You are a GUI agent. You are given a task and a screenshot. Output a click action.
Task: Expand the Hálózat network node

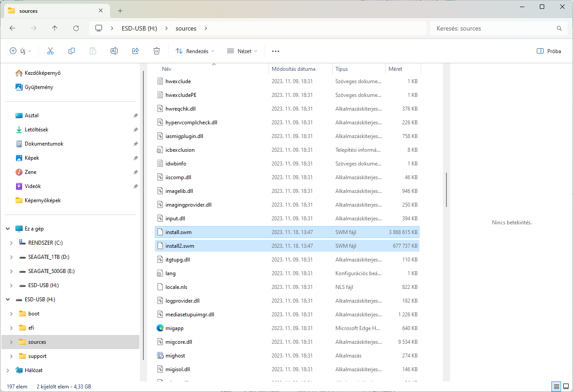click(x=8, y=370)
